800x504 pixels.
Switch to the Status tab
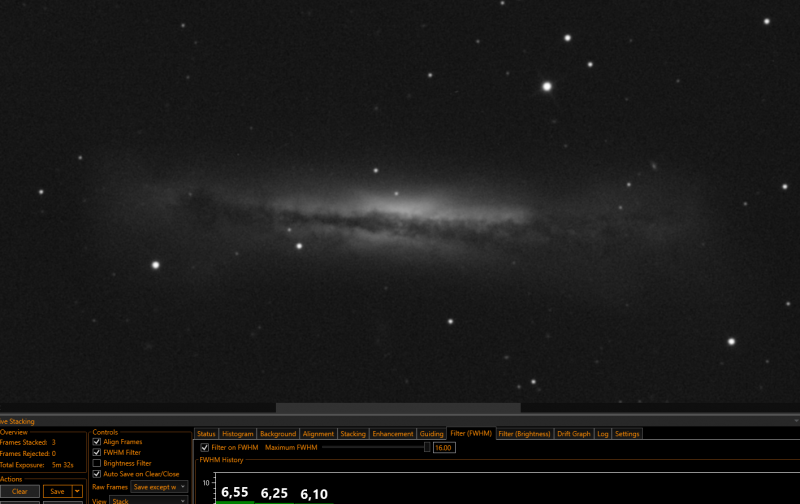point(206,434)
